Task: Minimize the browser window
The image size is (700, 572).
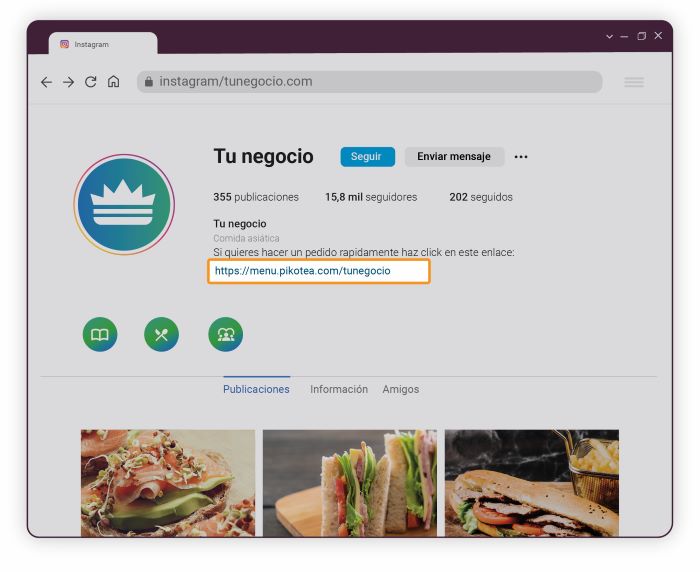Action: (624, 36)
